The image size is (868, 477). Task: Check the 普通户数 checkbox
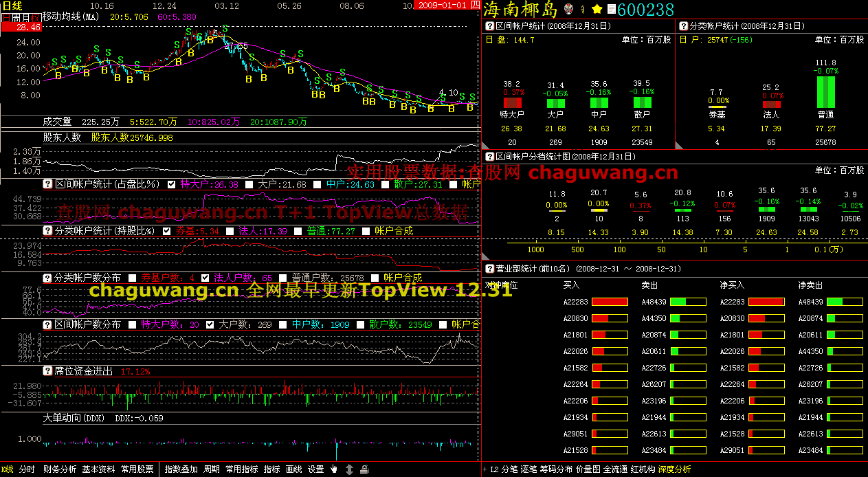coord(281,278)
